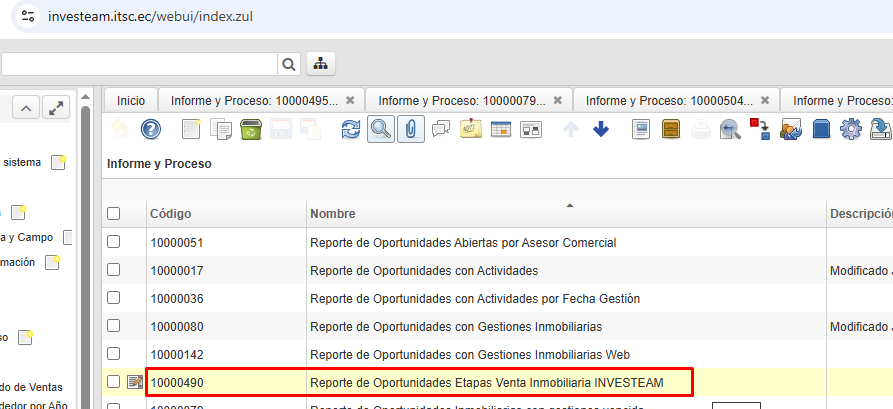This screenshot has width=893, height=409.
Task: Sort by the Nombre column header
Action: (x=333, y=214)
